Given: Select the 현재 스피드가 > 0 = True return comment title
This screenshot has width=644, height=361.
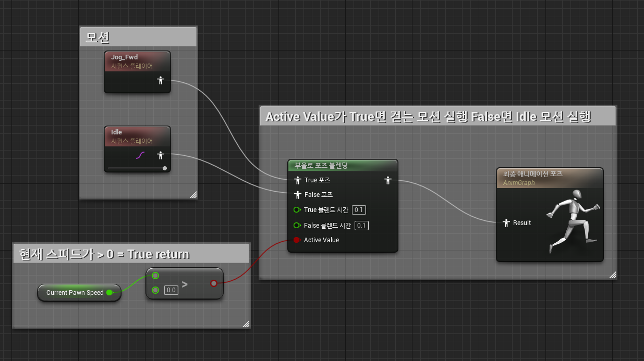Looking at the screenshot, I should click(131, 254).
